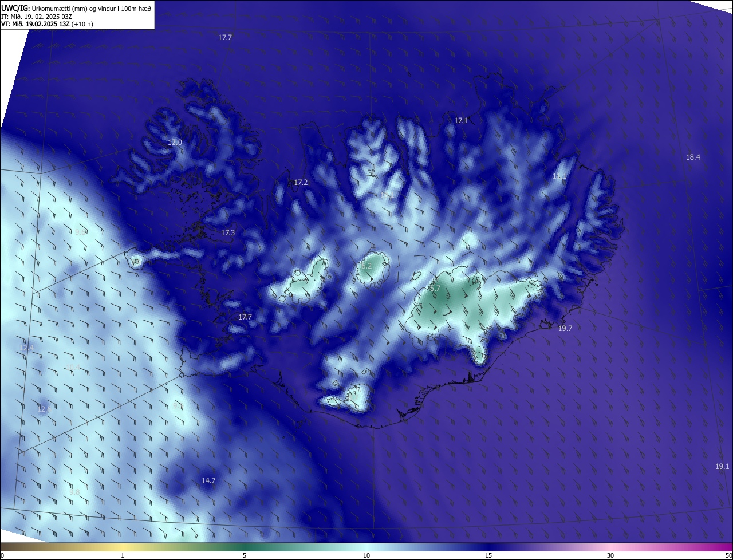Screen dimensions: 733x560
Task: Click the 12.4 value label
Action: [x=27, y=348]
